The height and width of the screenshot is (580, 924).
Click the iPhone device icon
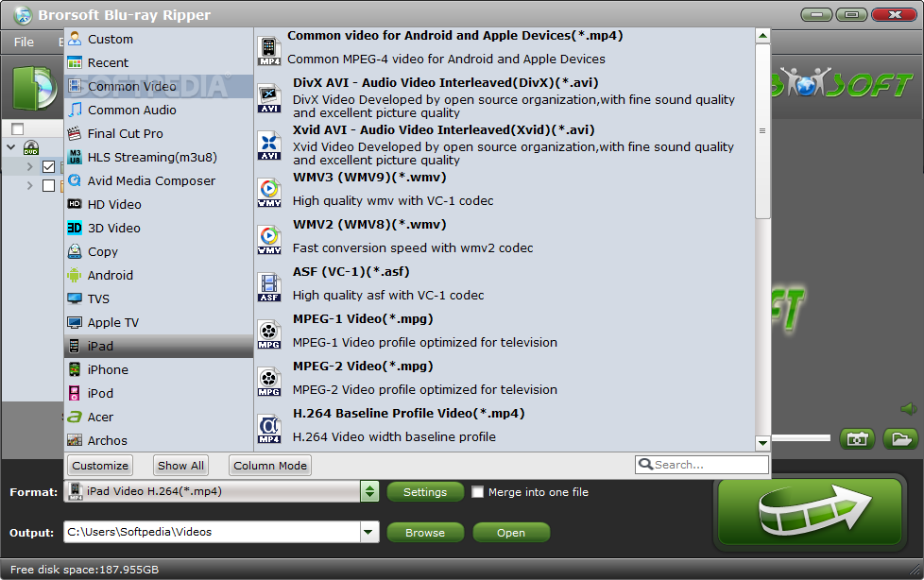click(x=75, y=369)
